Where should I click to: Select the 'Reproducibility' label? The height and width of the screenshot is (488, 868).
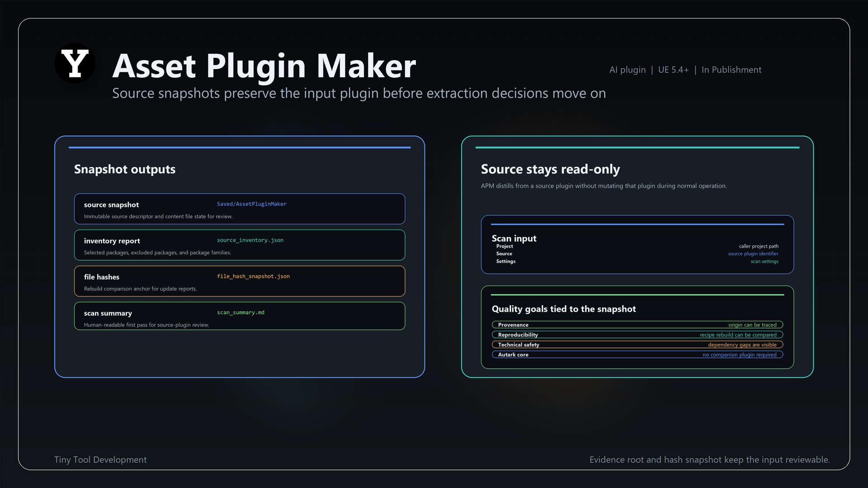(x=518, y=335)
